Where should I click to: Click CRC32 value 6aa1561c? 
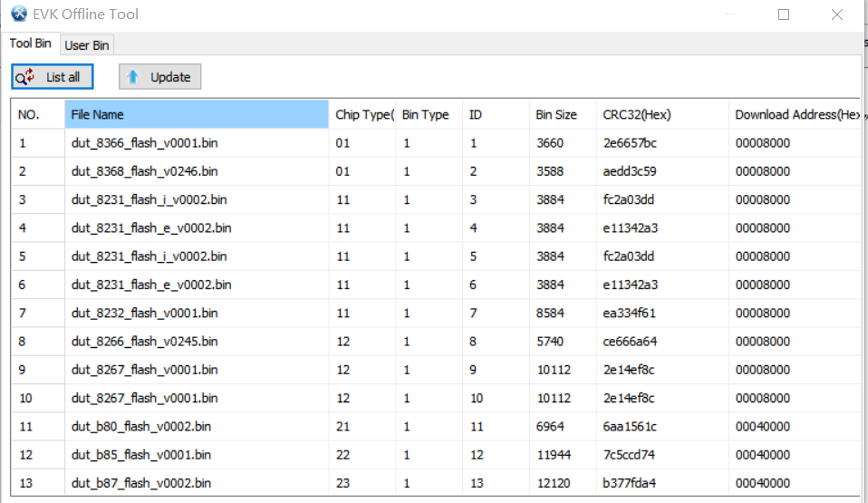click(630, 426)
